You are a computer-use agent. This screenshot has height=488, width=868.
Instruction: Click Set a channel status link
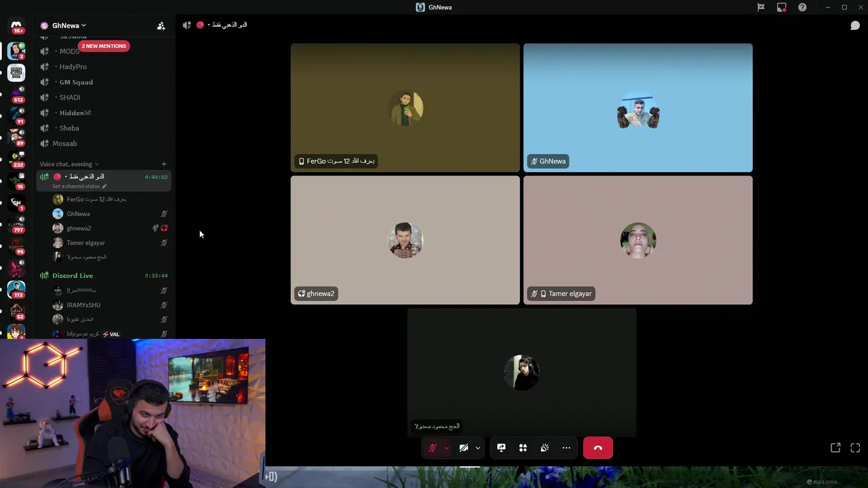click(x=76, y=186)
